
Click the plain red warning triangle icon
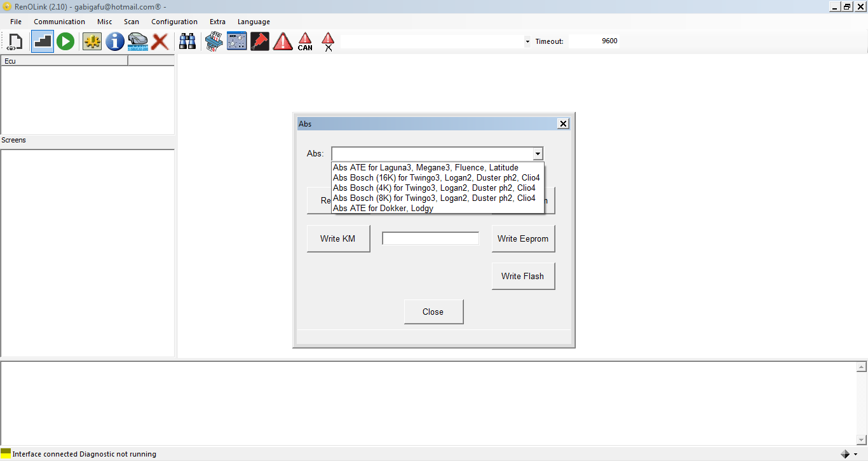(x=283, y=42)
